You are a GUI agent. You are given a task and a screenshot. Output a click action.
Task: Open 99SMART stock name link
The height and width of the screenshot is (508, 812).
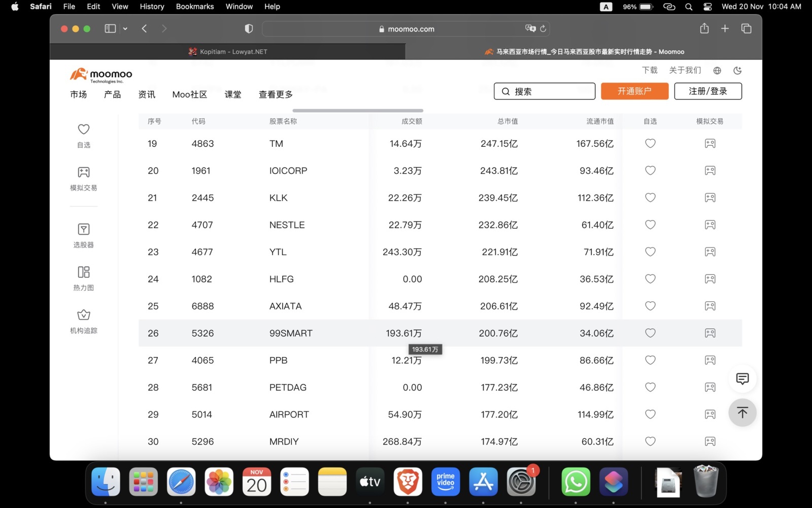(x=291, y=333)
